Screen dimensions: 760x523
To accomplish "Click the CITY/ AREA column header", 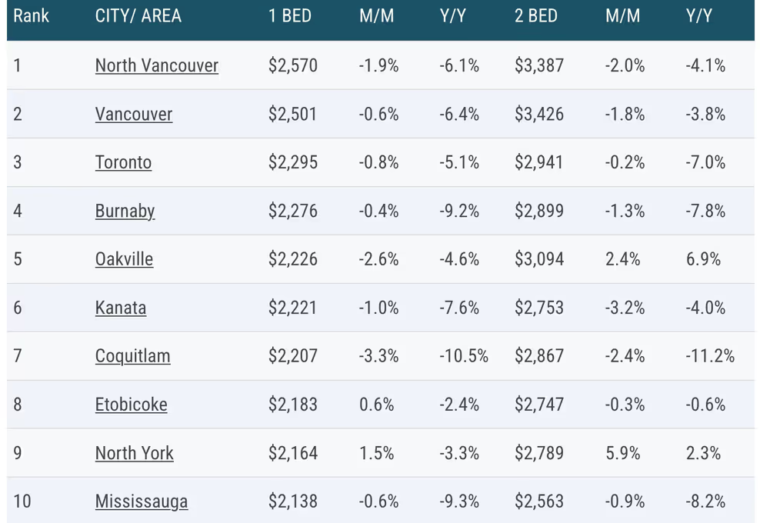I will coord(138,17).
